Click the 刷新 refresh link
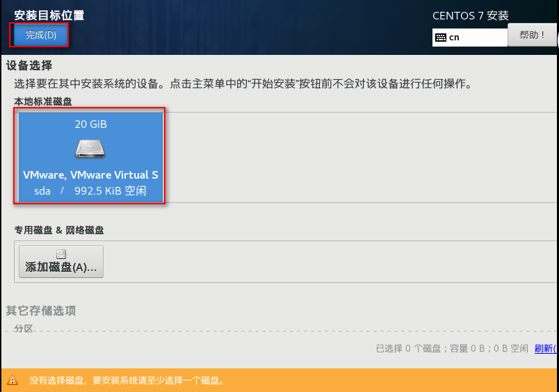Image resolution: width=559 pixels, height=392 pixels. pyautogui.click(x=544, y=348)
